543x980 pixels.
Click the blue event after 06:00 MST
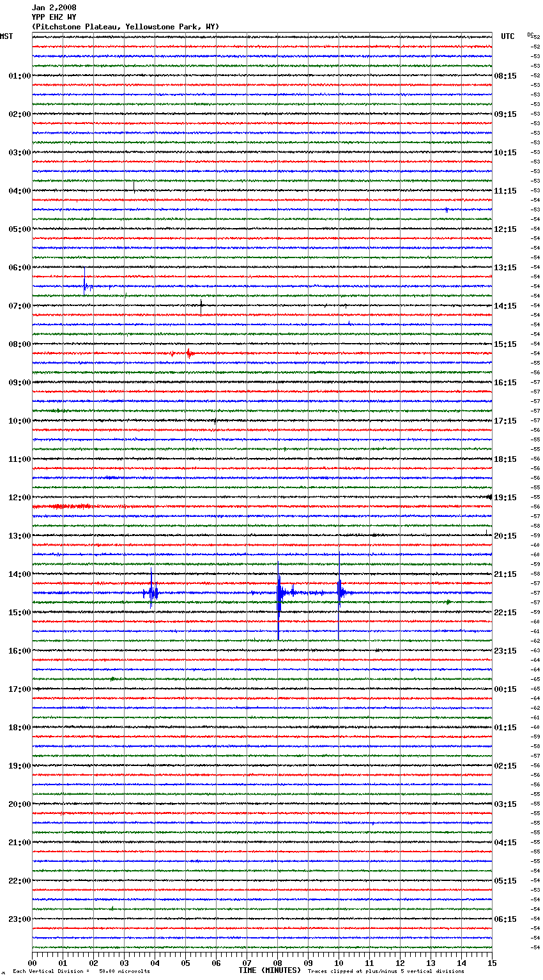tap(86, 282)
